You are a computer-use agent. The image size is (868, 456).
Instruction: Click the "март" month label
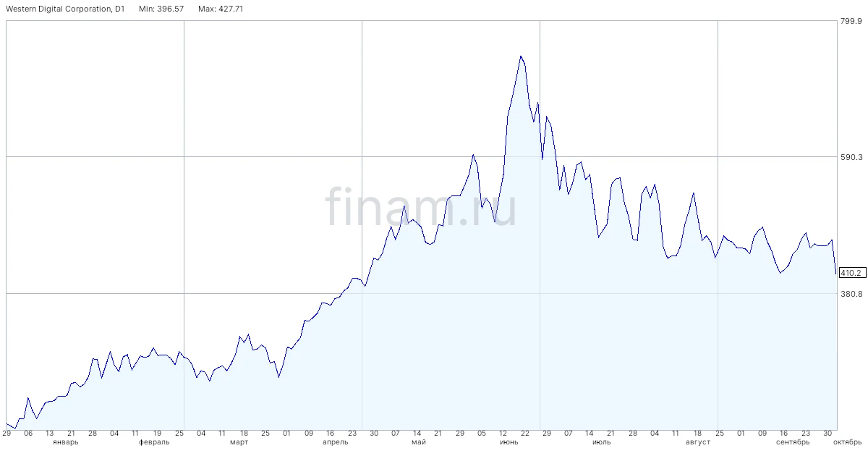(x=239, y=442)
